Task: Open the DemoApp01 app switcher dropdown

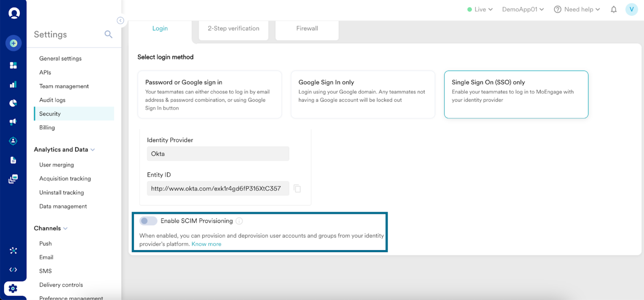Action: coord(523,10)
